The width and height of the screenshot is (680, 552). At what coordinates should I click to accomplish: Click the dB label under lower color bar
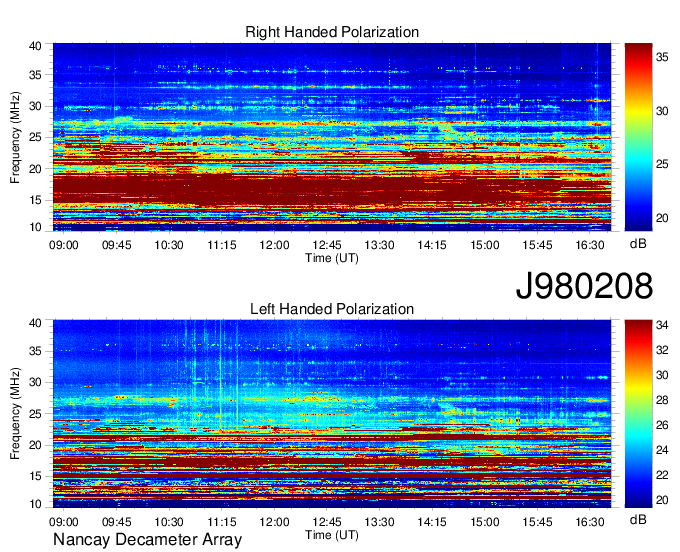point(638,519)
